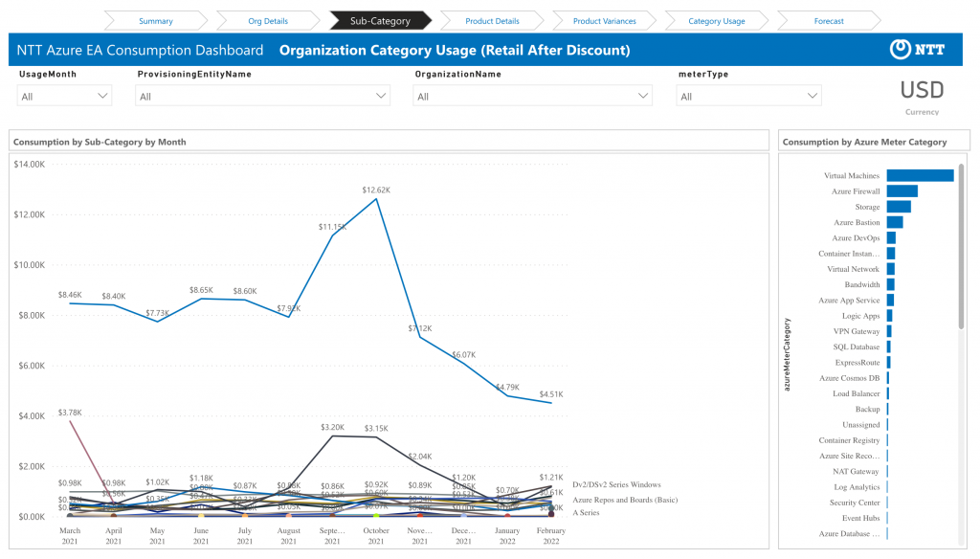Image resolution: width=980 pixels, height=559 pixels.
Task: Click the Event Hubs category label
Action: (860, 519)
